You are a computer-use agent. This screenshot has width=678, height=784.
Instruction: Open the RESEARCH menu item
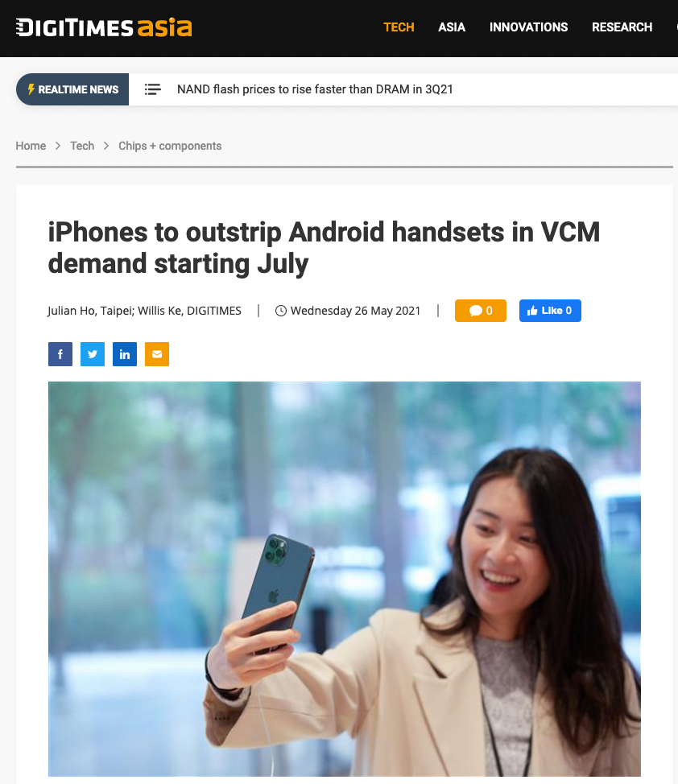(x=622, y=27)
